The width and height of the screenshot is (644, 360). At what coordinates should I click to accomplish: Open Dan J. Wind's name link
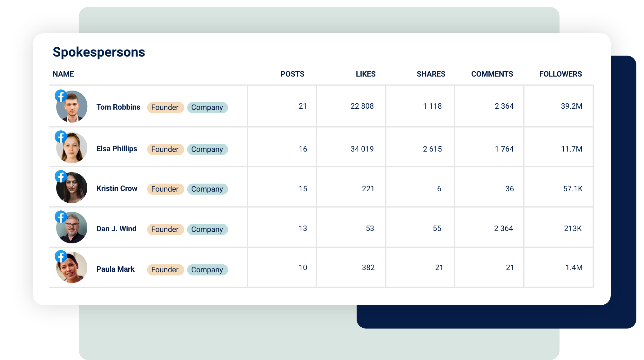[116, 228]
